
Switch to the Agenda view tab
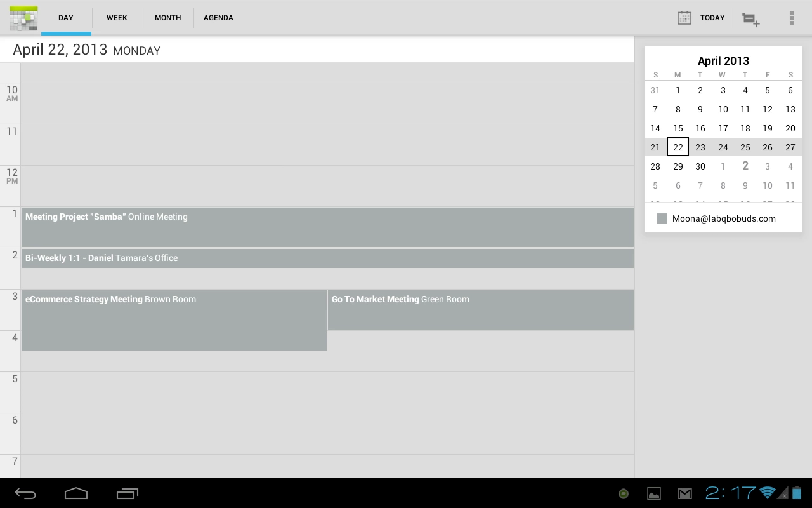pos(218,18)
